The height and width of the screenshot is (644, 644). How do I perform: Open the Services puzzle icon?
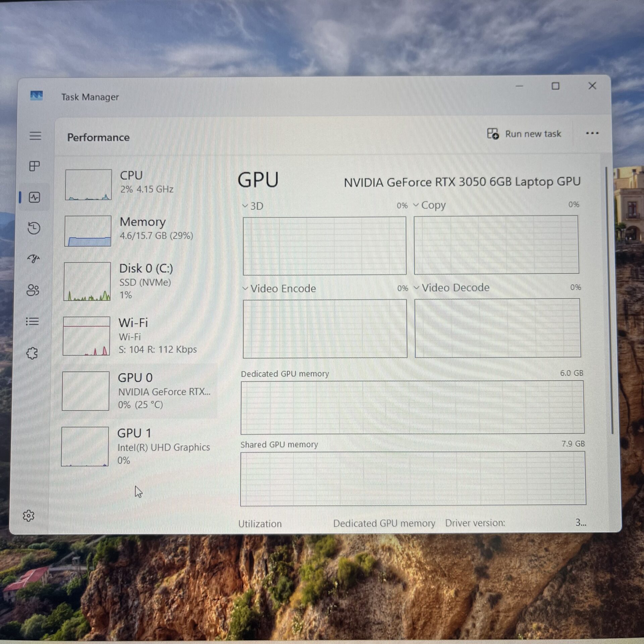click(32, 353)
